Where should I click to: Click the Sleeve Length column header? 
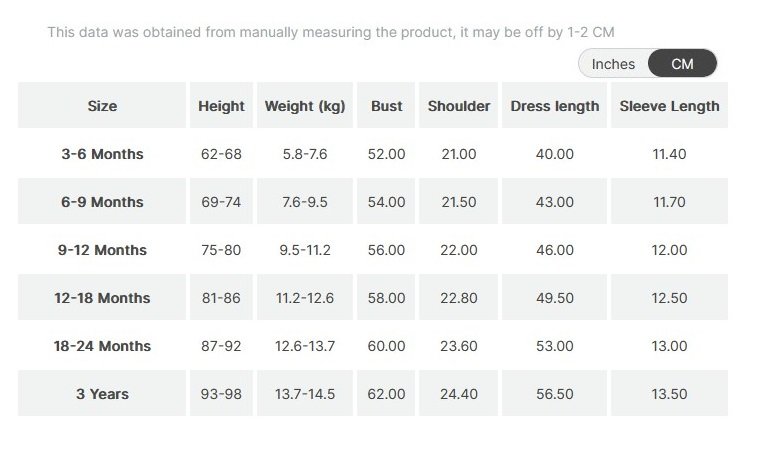[x=669, y=106]
